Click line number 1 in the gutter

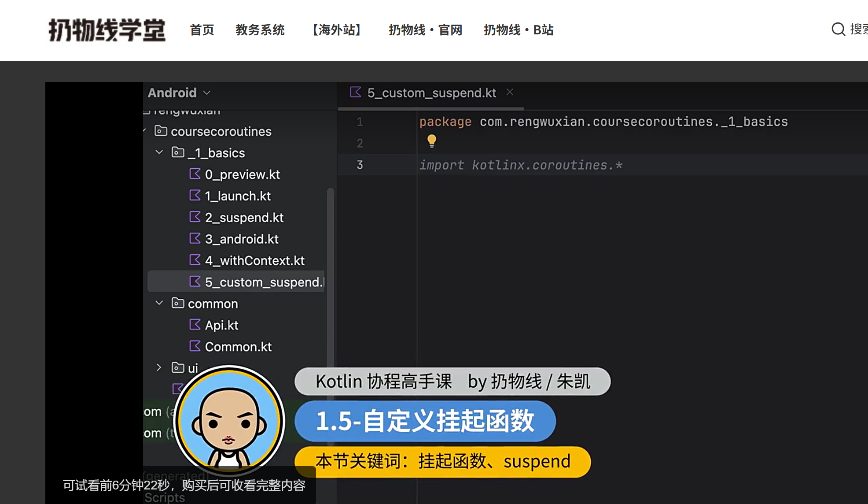(360, 122)
